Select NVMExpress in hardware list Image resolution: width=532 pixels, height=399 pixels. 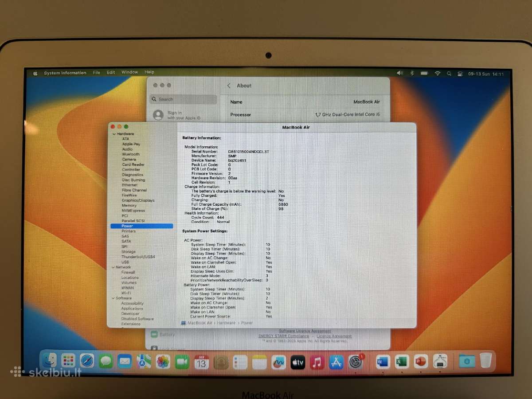coord(133,211)
